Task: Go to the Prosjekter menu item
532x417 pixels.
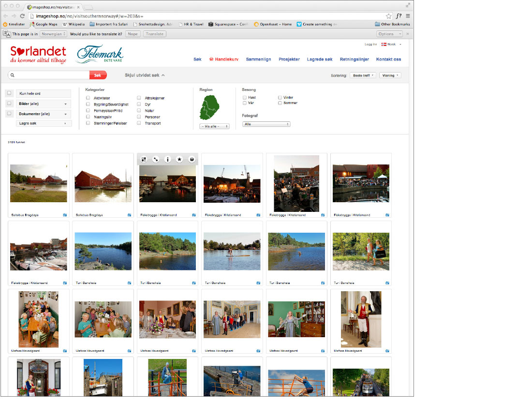Action: (289, 60)
